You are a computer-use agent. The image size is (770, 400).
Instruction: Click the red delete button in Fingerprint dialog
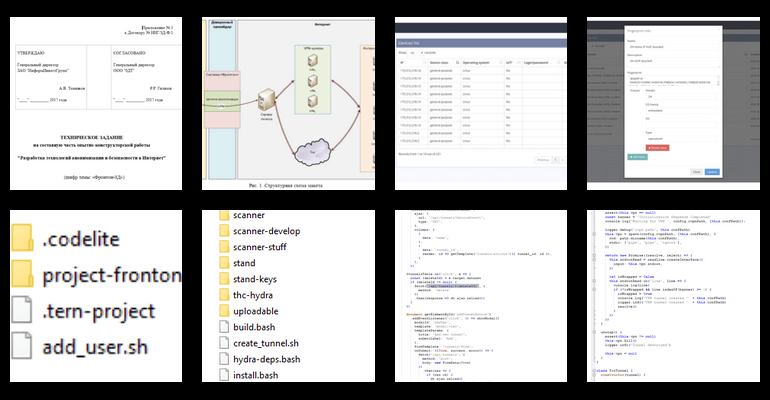coord(657,148)
